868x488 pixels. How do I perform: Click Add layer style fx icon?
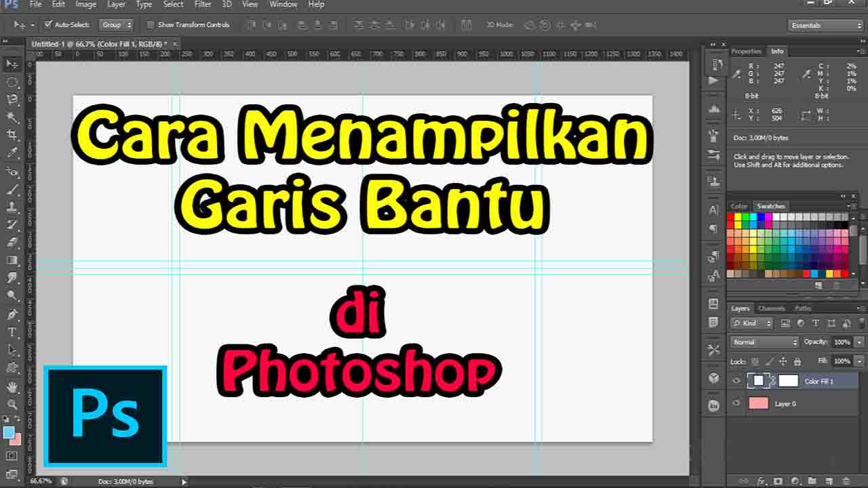(x=762, y=481)
